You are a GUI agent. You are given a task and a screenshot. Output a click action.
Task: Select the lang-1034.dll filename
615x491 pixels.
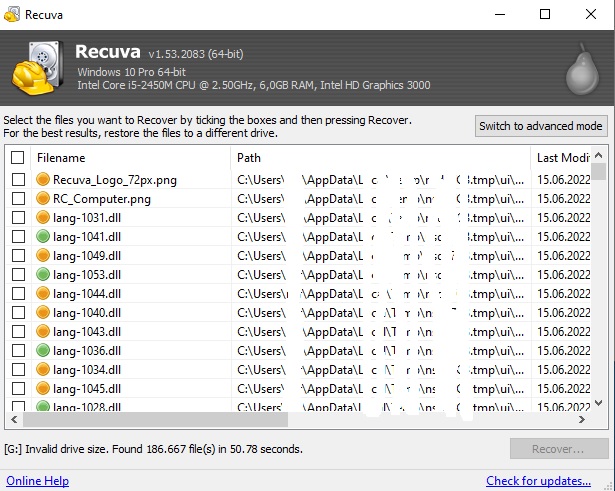tap(87, 370)
